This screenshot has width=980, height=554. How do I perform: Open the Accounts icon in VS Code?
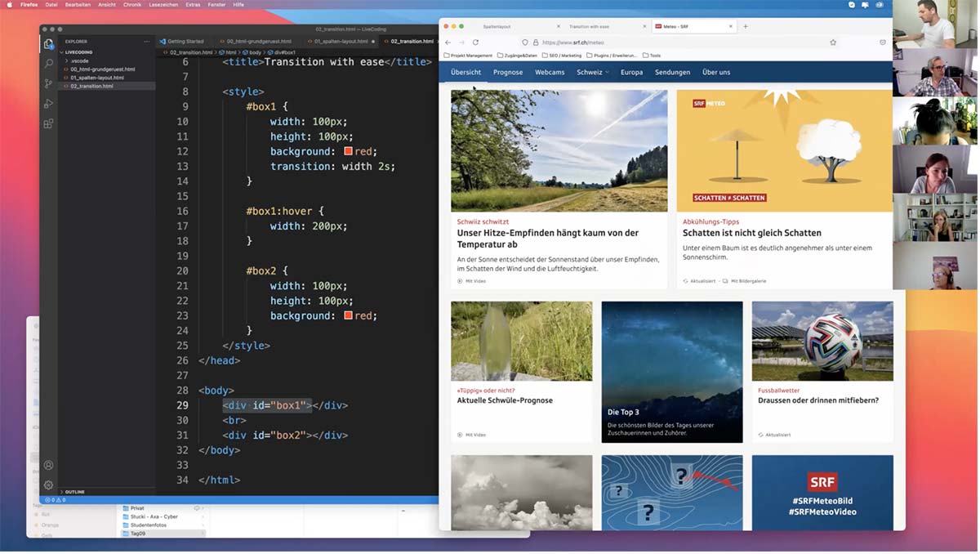49,465
